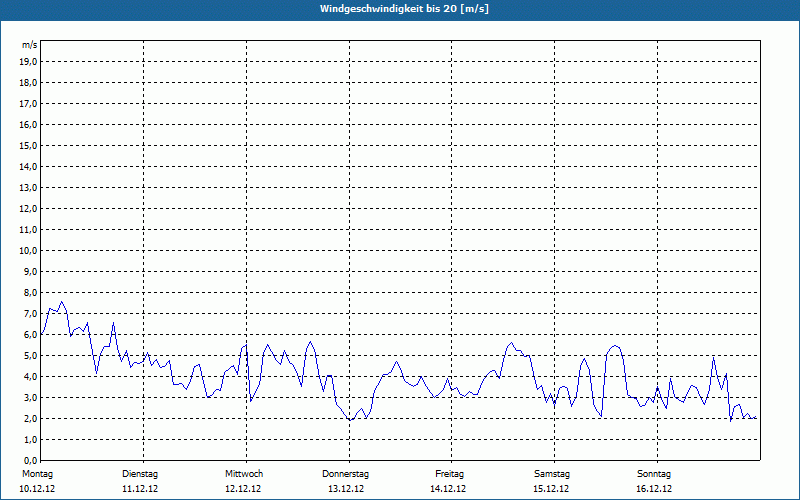800x500 pixels.
Task: Click the date 15.12.12
Action: [551, 489]
